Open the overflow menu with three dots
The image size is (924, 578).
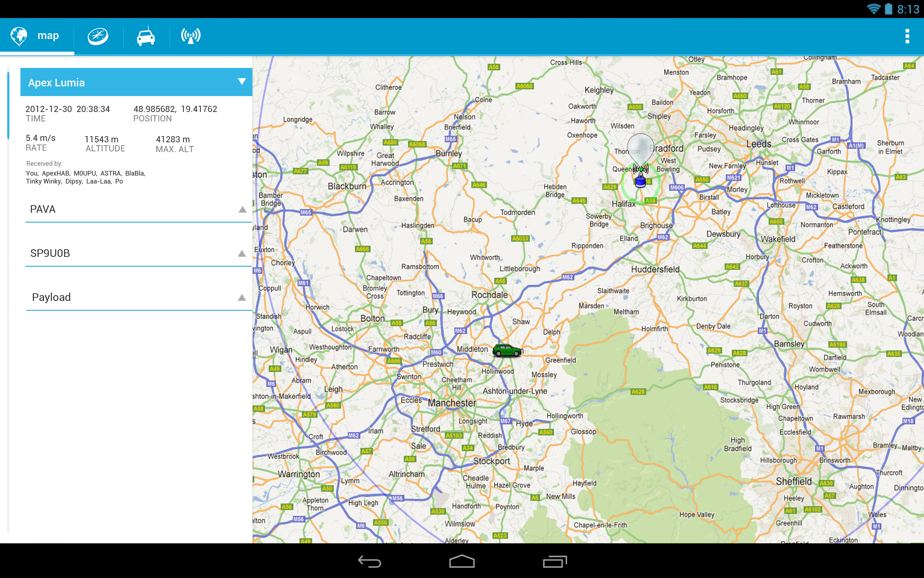click(907, 36)
